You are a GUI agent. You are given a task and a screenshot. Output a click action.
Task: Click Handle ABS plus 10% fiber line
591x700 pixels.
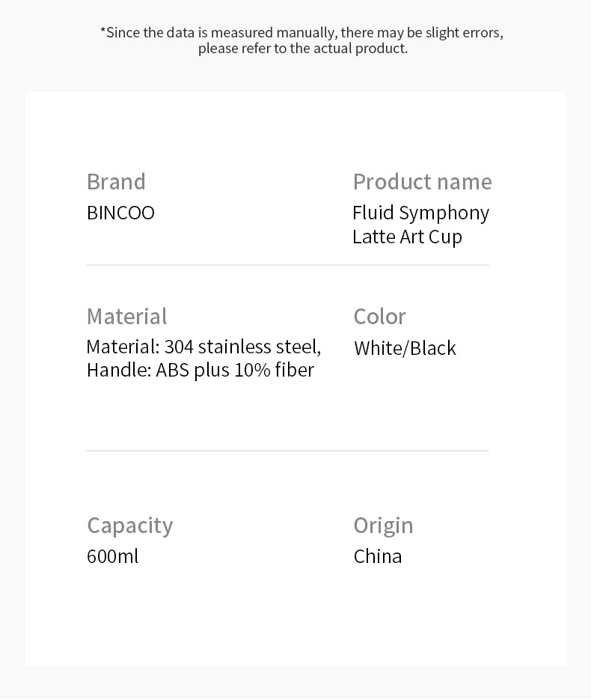200,370
